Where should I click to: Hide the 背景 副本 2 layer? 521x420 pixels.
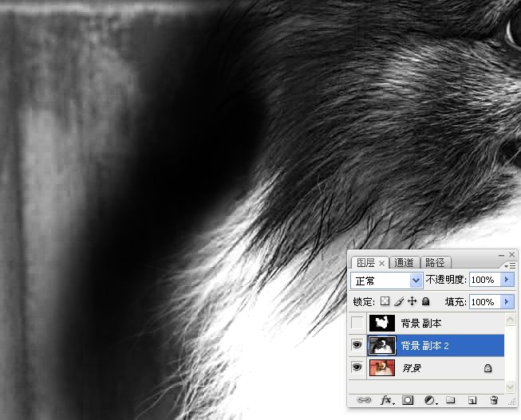pos(357,345)
